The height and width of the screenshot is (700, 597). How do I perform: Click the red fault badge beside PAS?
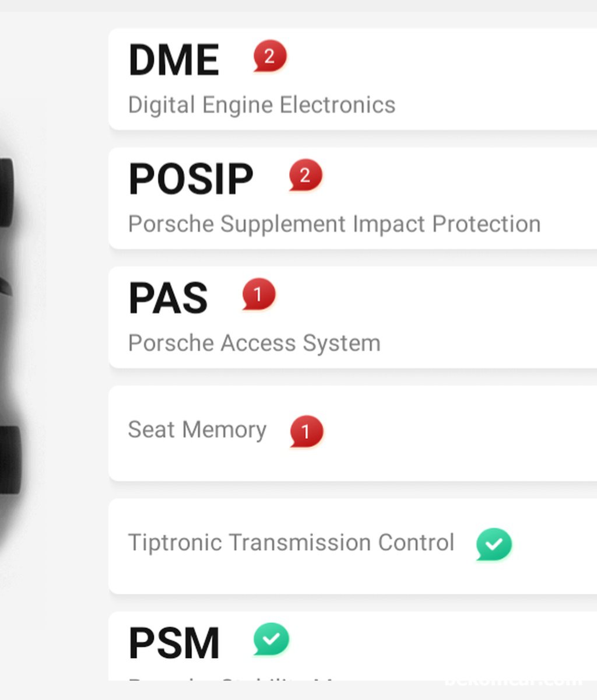[258, 295]
